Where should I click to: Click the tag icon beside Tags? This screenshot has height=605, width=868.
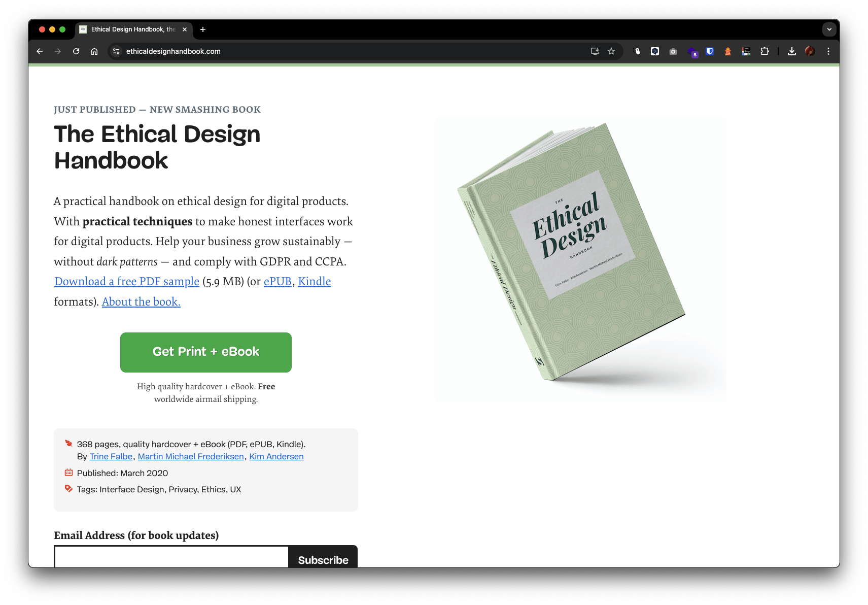(x=68, y=489)
